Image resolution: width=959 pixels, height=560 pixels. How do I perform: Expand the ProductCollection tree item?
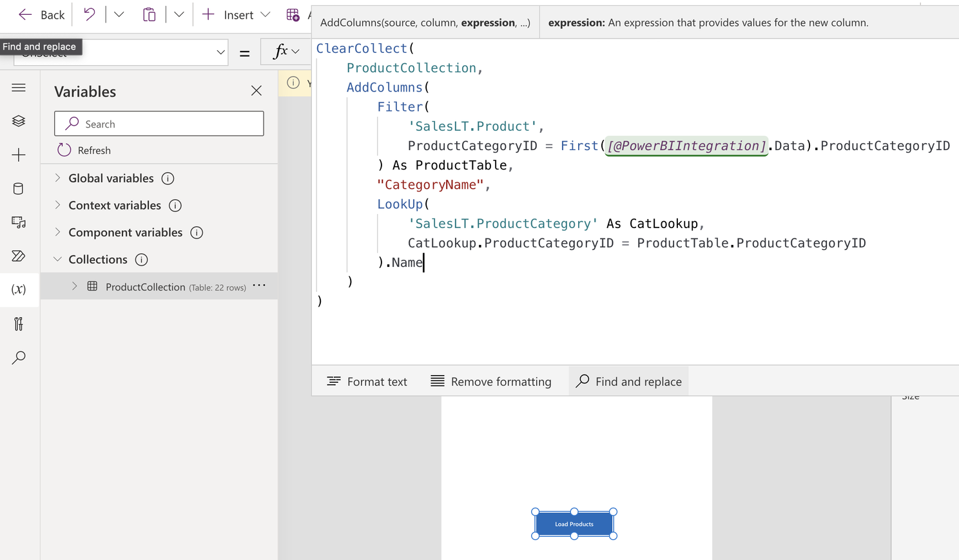[x=74, y=286]
